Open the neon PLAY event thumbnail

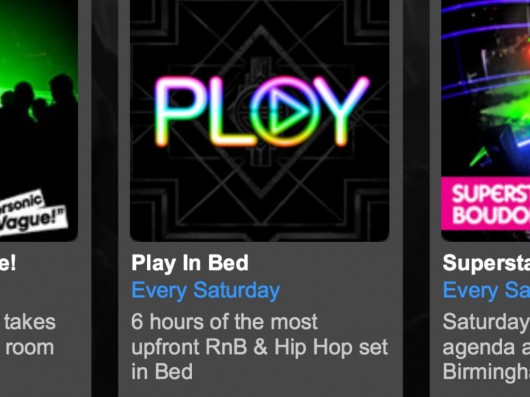[x=260, y=120]
